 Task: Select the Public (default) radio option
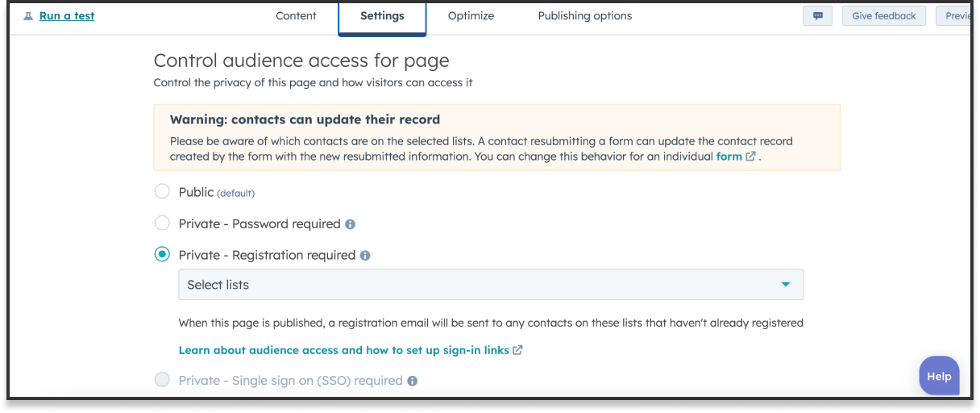162,192
